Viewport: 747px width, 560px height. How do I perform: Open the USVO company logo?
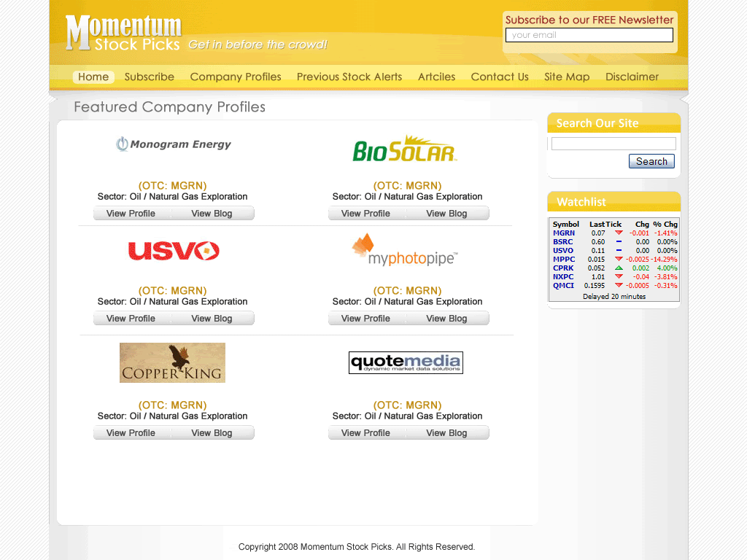174,251
